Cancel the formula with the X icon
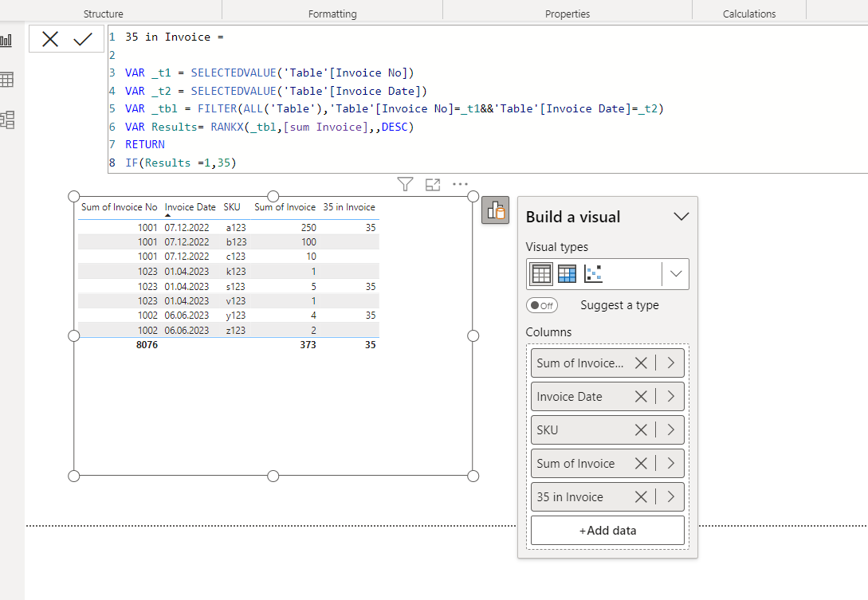 point(50,39)
